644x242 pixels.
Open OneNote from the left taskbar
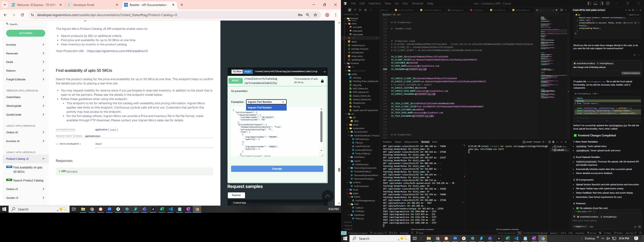tap(188, 209)
